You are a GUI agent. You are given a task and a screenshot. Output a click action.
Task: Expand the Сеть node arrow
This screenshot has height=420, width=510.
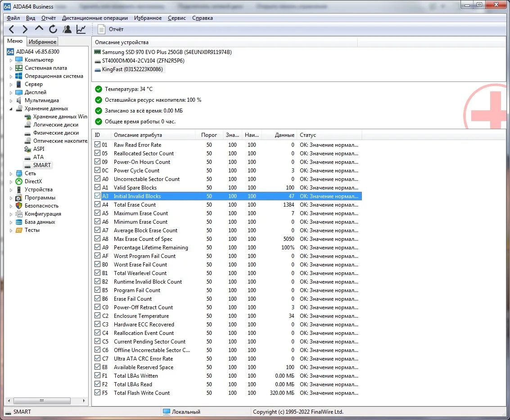coord(11,174)
